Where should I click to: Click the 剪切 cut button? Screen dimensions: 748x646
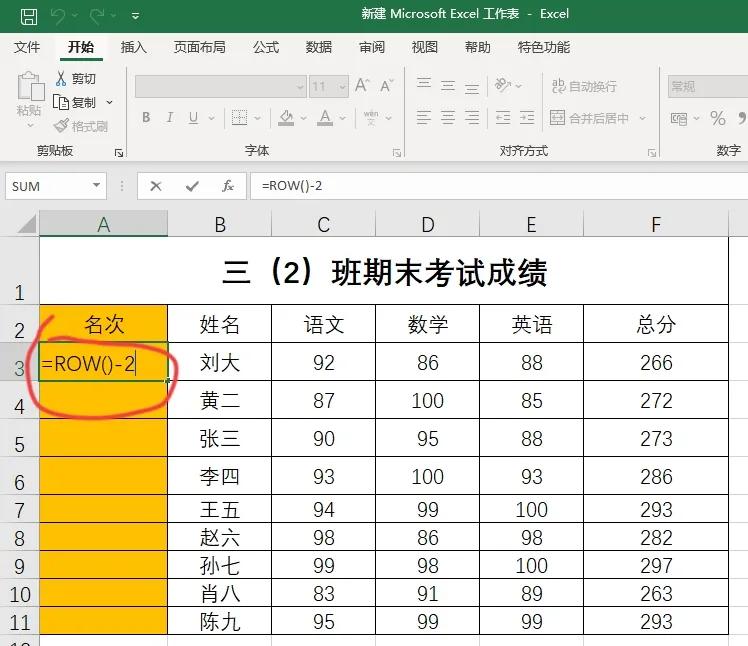[x=75, y=79]
